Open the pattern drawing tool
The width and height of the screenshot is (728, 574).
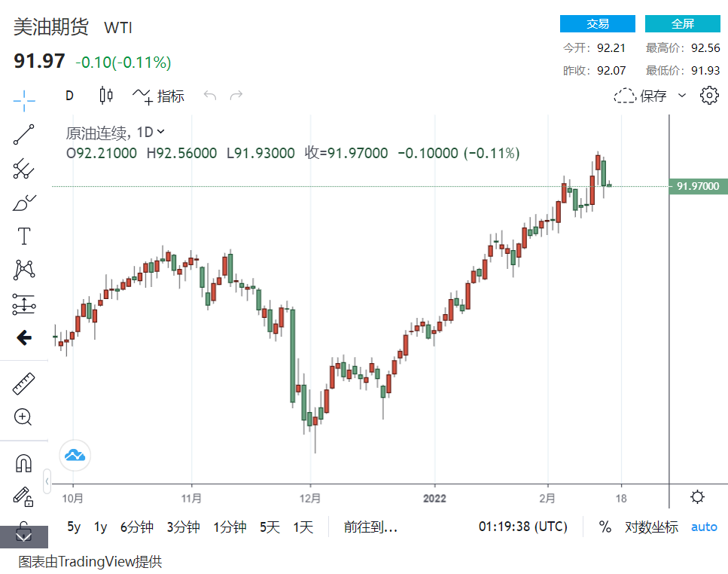pos(24,270)
